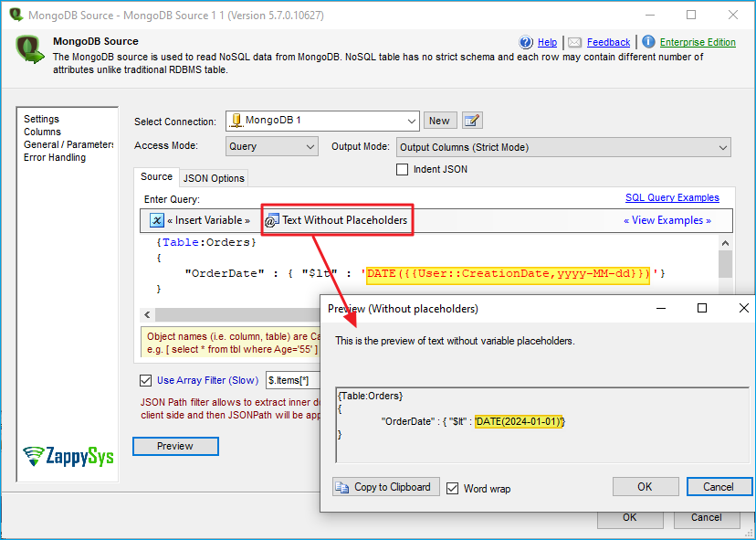Click the query editor vertical scrollbar
Screen dimensions: 756x540
click(725, 265)
